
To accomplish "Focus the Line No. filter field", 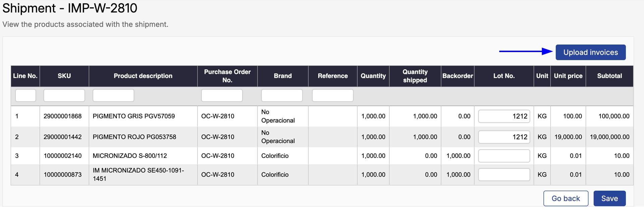I will [x=25, y=95].
